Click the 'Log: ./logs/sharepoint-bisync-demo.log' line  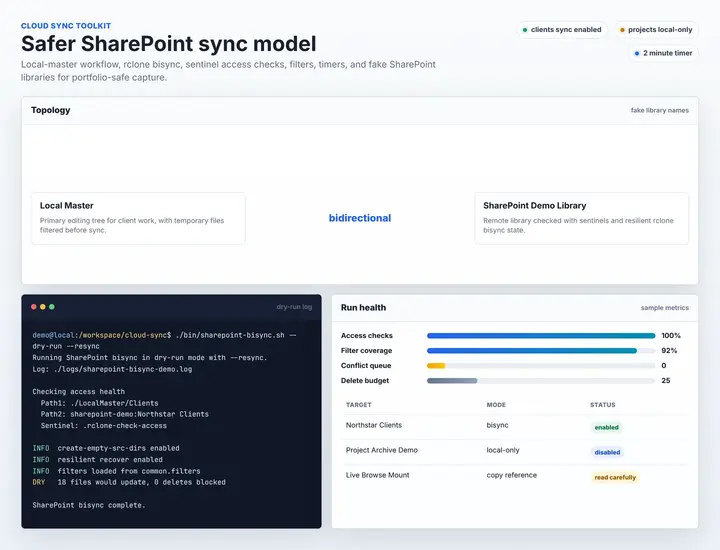tap(112, 369)
